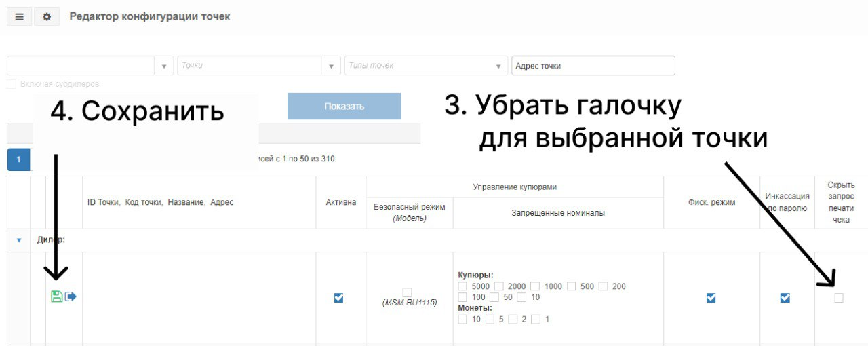Tick the 10 checkbox under Купюры
The width and height of the screenshot is (868, 346).
coord(521,297)
